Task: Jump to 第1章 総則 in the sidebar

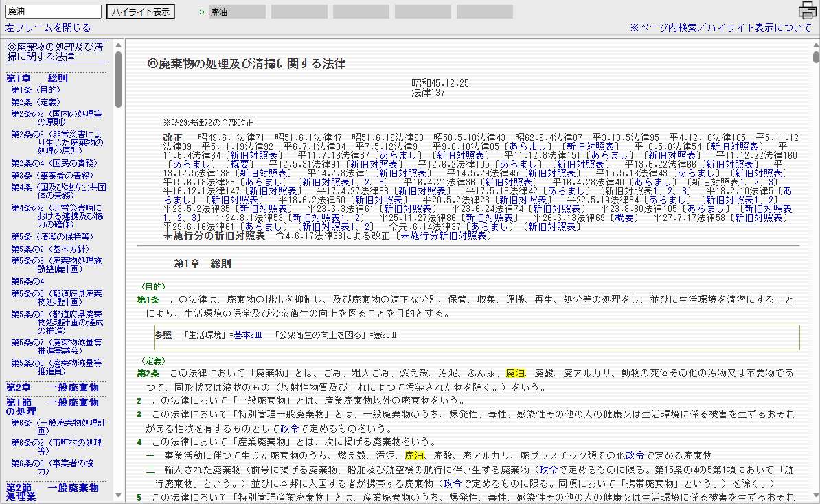Action: (36, 78)
